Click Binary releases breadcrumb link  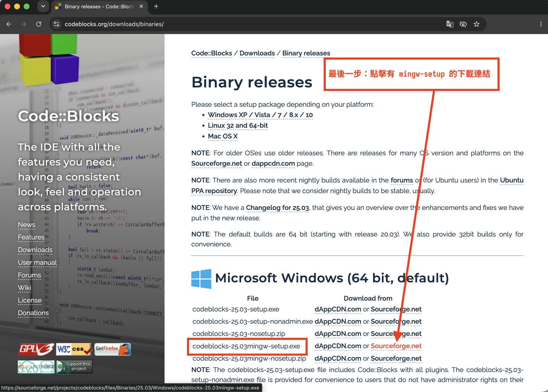pos(306,53)
